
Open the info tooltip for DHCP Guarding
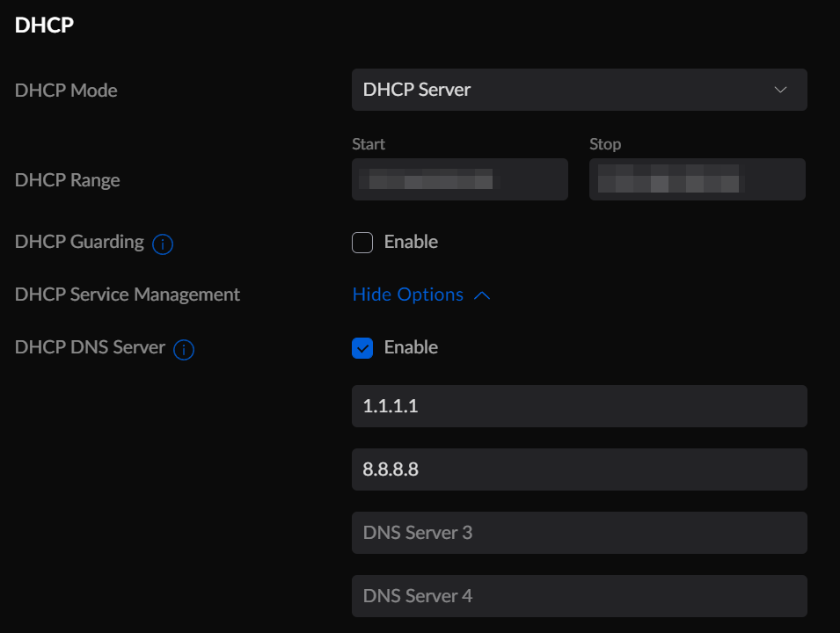point(163,244)
